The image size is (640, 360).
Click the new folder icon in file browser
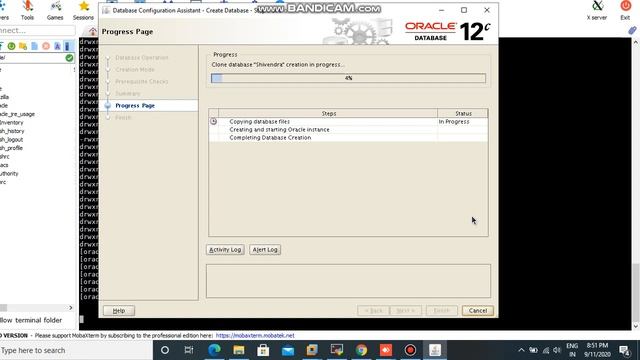(x=23, y=46)
